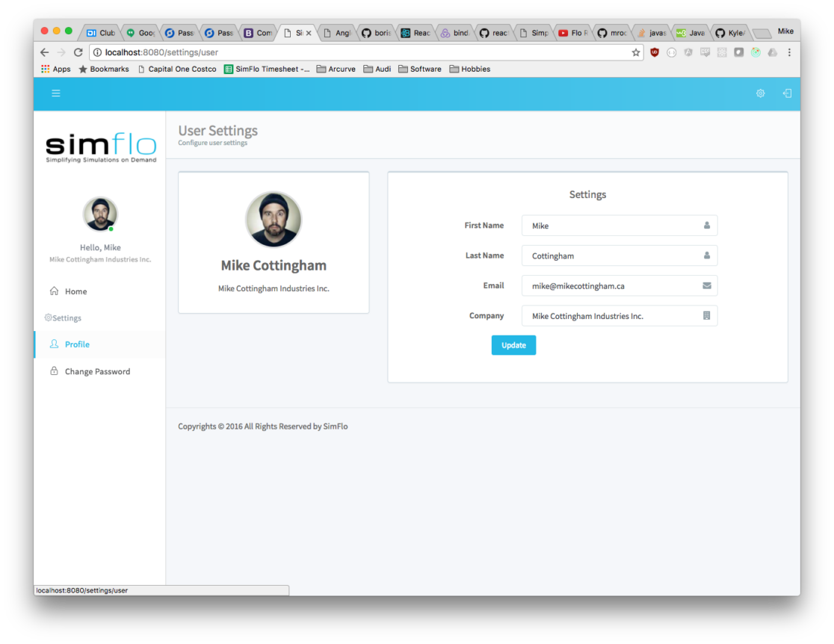This screenshot has width=834, height=644.
Task: Open the Chrome three-dot menu
Action: 789,52
